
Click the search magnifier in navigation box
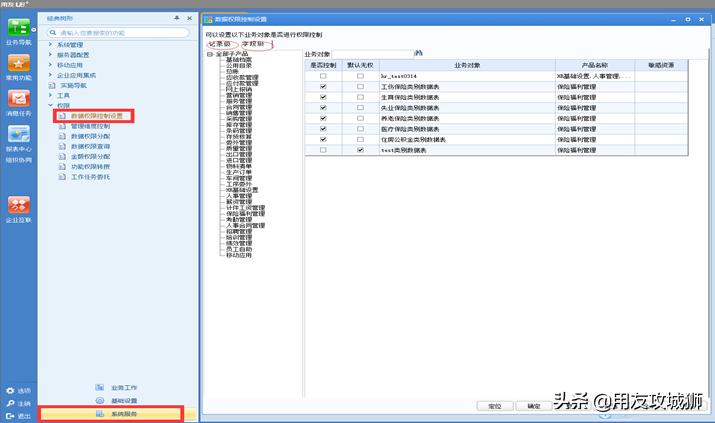53,33
